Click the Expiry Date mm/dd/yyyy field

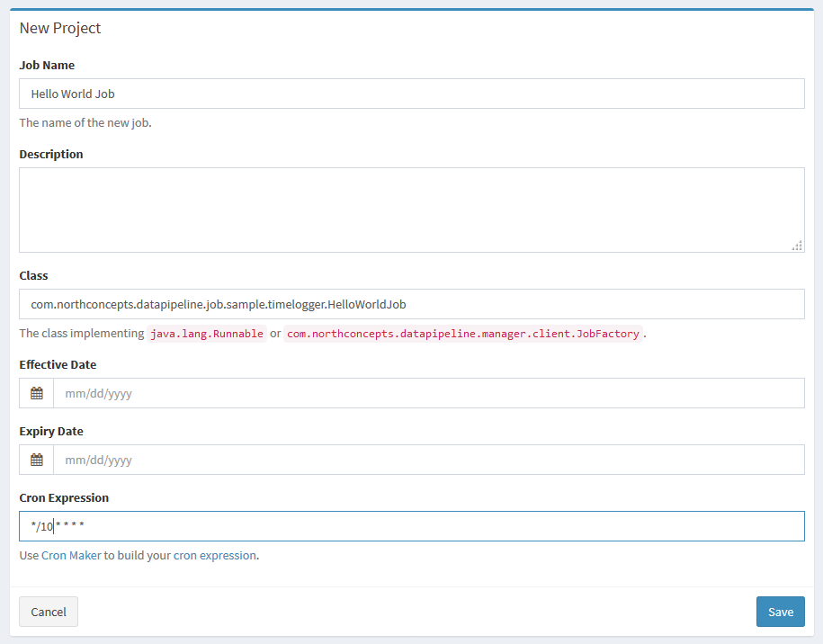coord(429,460)
